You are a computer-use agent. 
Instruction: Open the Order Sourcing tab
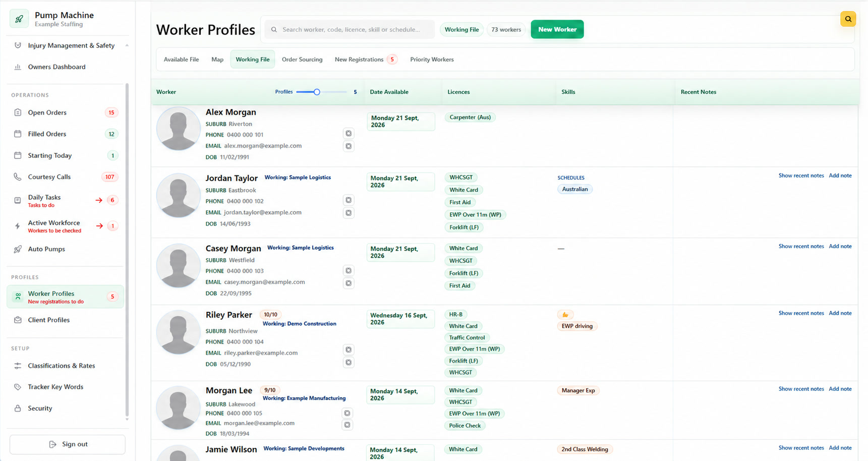pyautogui.click(x=302, y=60)
